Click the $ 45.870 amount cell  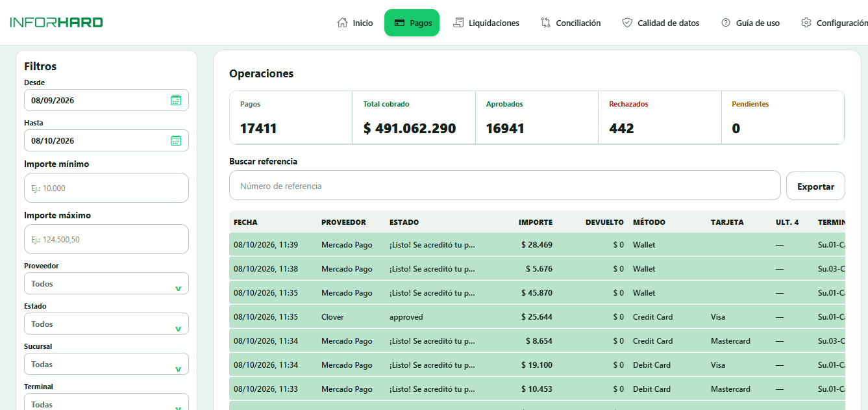tap(537, 293)
